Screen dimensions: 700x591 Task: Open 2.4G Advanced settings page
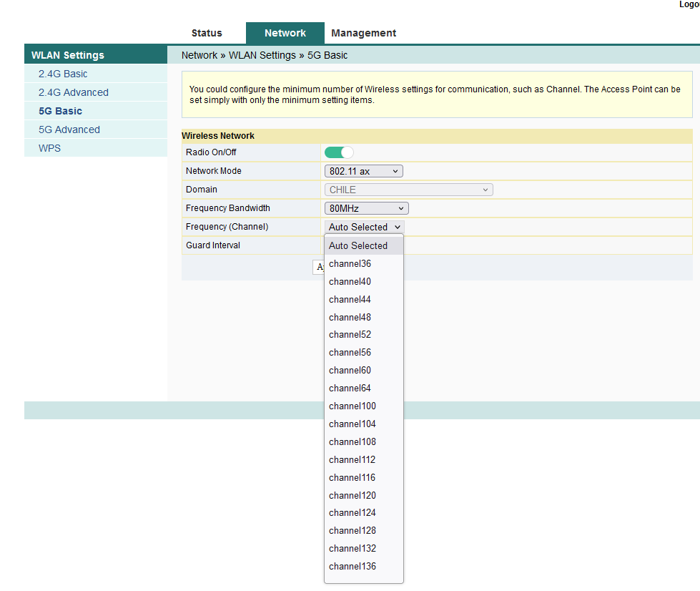click(x=74, y=92)
